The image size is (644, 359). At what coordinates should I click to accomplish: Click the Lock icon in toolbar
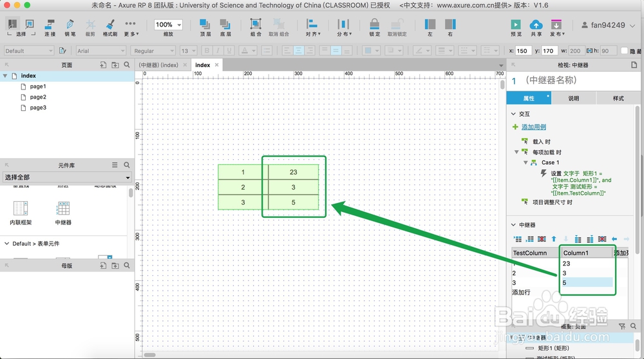pyautogui.click(x=374, y=24)
